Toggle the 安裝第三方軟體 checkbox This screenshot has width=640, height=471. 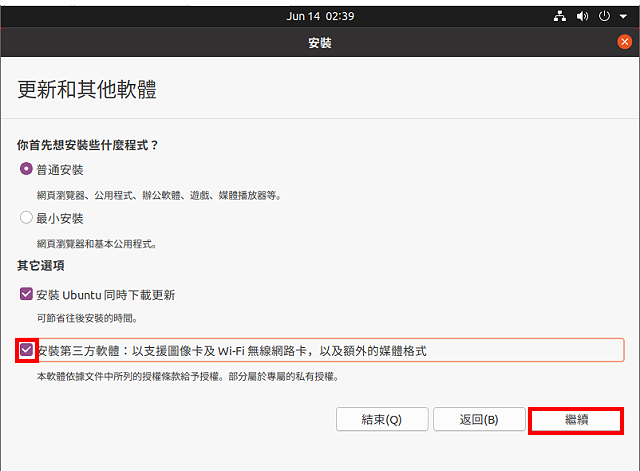[x=27, y=350]
